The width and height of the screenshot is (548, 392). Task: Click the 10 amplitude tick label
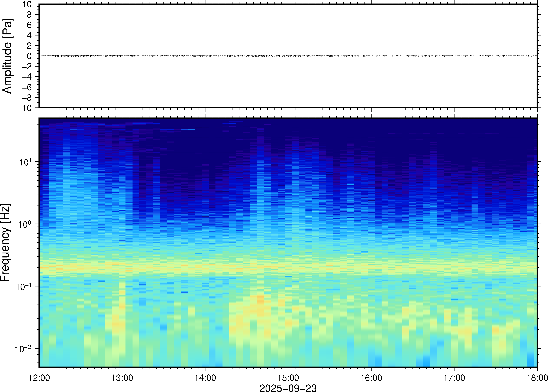tap(27, 4)
